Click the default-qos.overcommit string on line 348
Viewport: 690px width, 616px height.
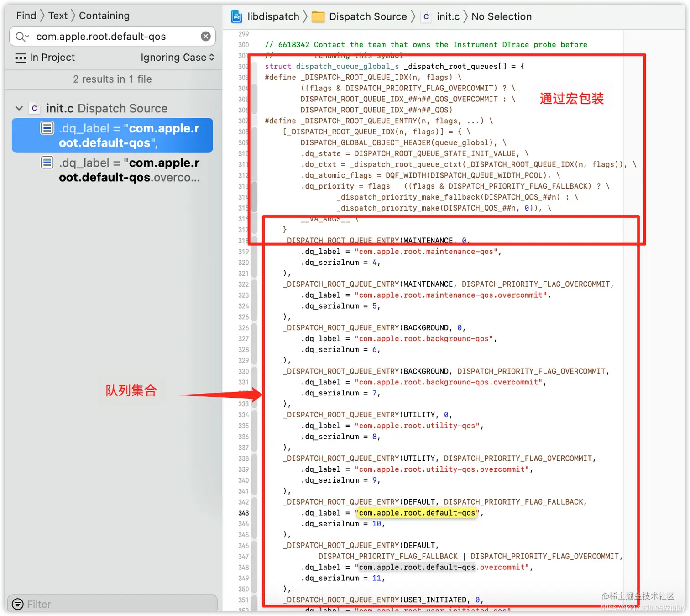point(442,567)
